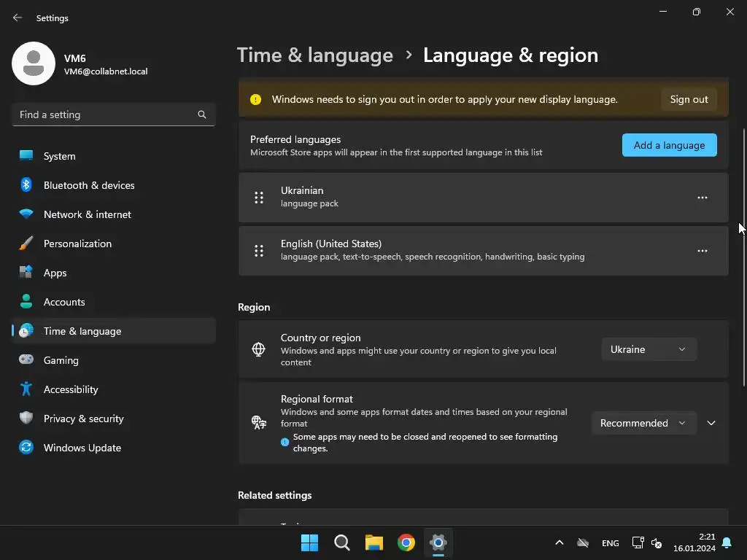Open ENG input language switcher
This screenshot has height=560, width=747.
tap(611, 542)
